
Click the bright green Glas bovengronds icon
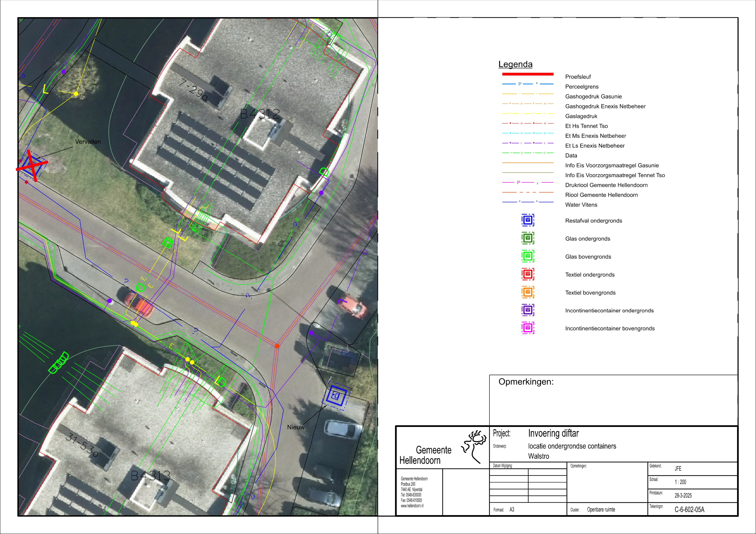coord(527,256)
